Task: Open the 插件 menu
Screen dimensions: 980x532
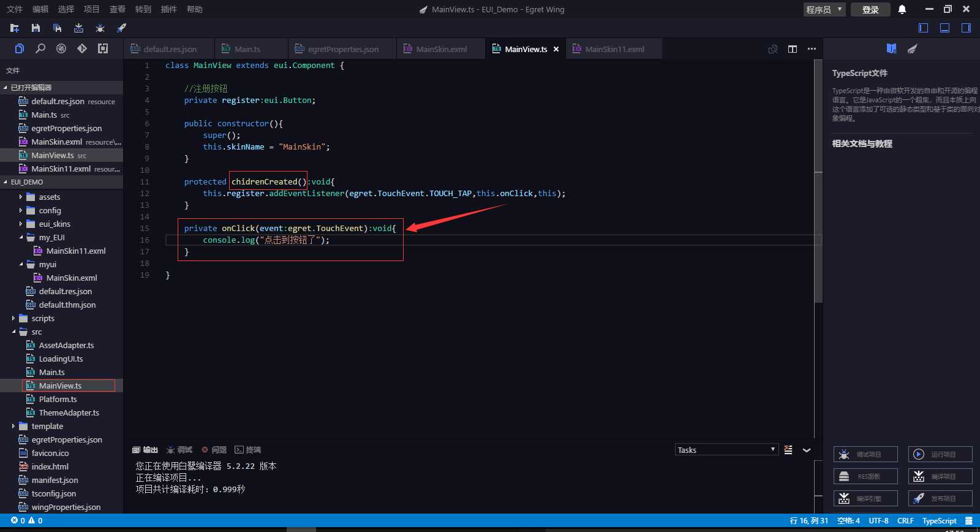Action: [x=169, y=9]
